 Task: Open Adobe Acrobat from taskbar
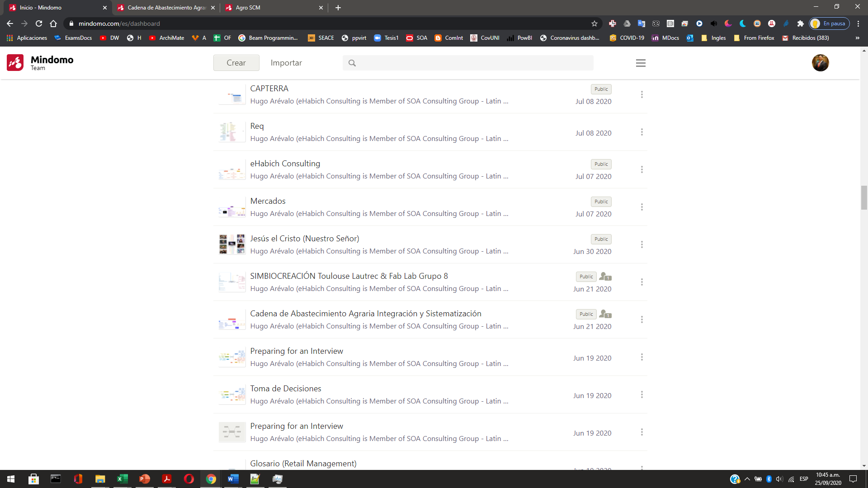pyautogui.click(x=166, y=479)
